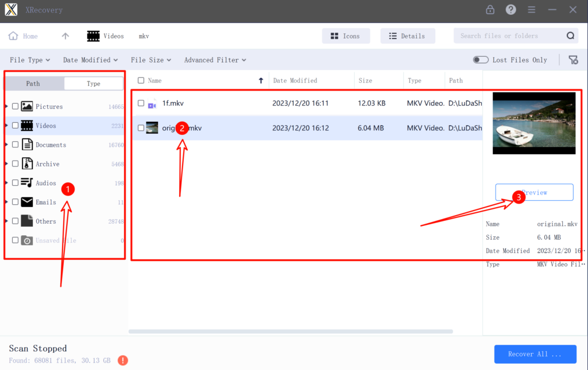Open the Date Modified filter dropdown

tap(90, 60)
